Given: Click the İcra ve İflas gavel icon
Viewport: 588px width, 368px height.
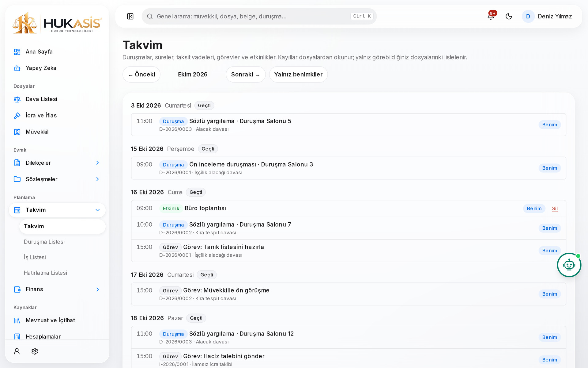Looking at the screenshot, I should pyautogui.click(x=17, y=116).
